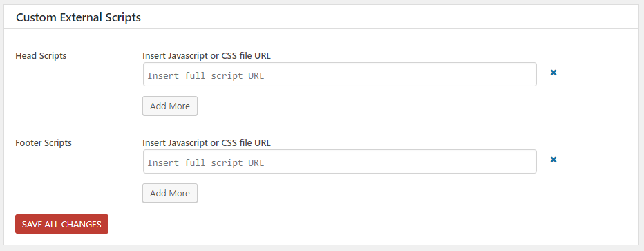The height and width of the screenshot is (251, 644).
Task: Add another Head Scripts URL field
Action: pyautogui.click(x=170, y=106)
